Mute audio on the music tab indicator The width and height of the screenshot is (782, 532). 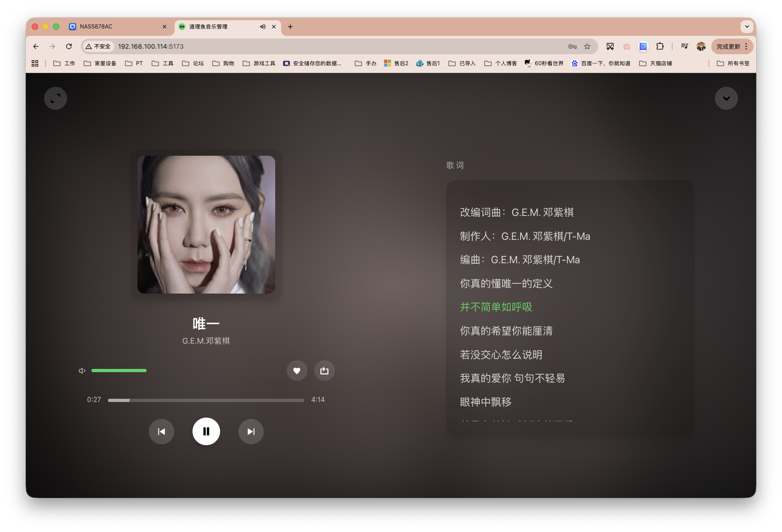click(x=262, y=27)
